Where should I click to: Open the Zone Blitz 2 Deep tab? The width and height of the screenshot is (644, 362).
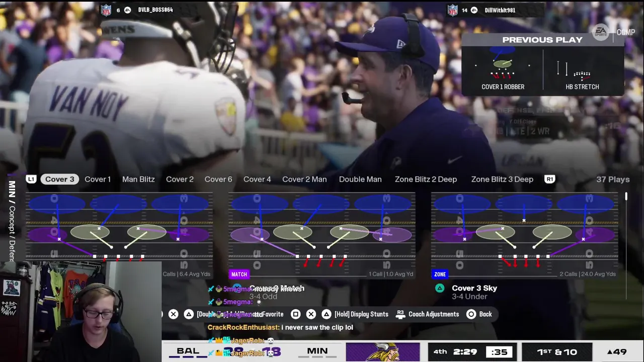pyautogui.click(x=426, y=179)
